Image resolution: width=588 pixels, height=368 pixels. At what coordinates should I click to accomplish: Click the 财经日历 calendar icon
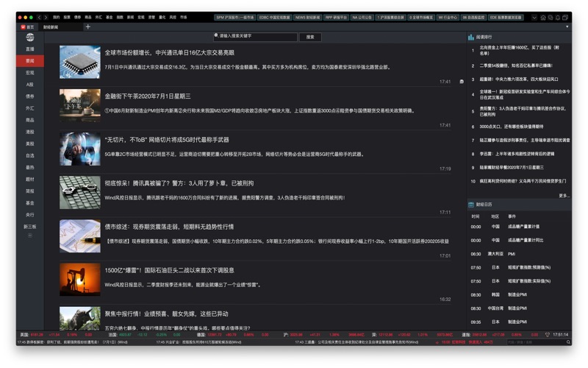(x=471, y=205)
